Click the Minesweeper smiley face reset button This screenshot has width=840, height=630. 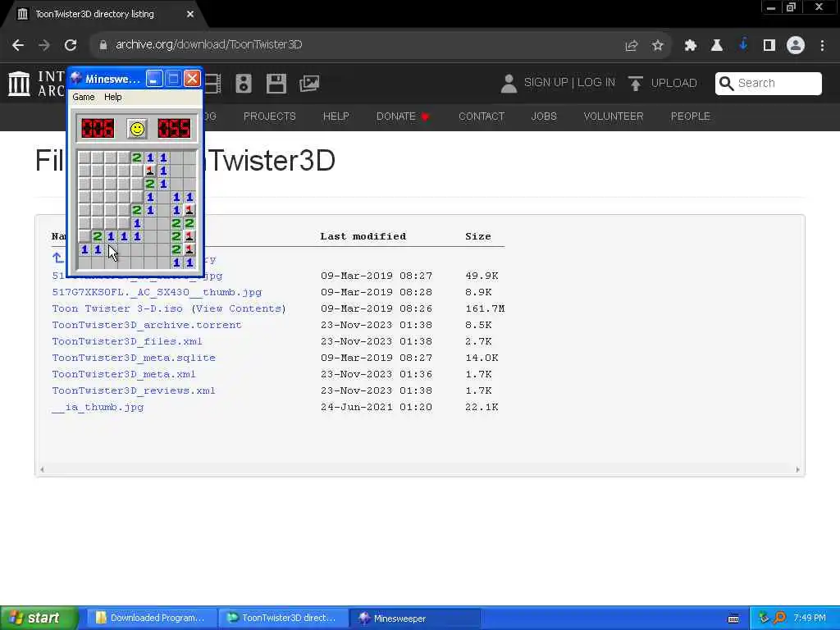(137, 129)
